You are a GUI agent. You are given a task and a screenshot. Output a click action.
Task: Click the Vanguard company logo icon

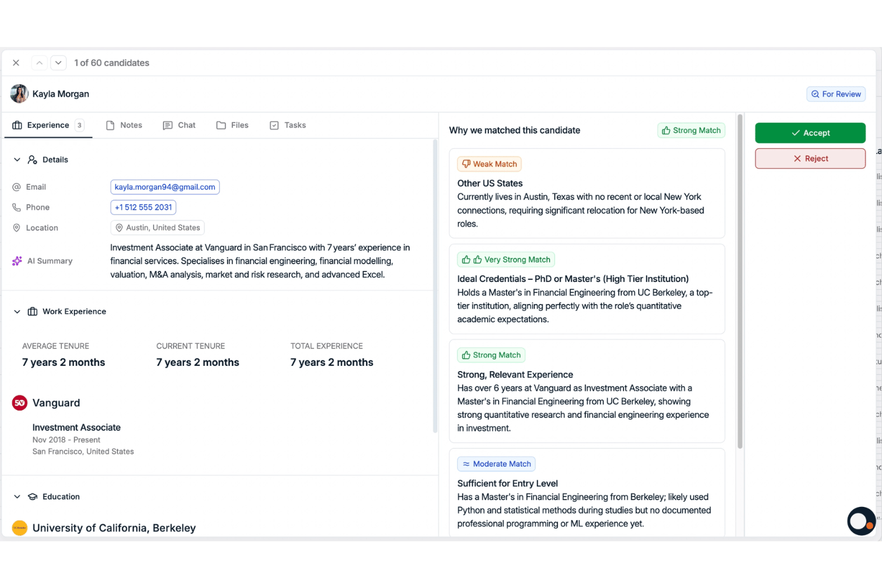click(20, 403)
